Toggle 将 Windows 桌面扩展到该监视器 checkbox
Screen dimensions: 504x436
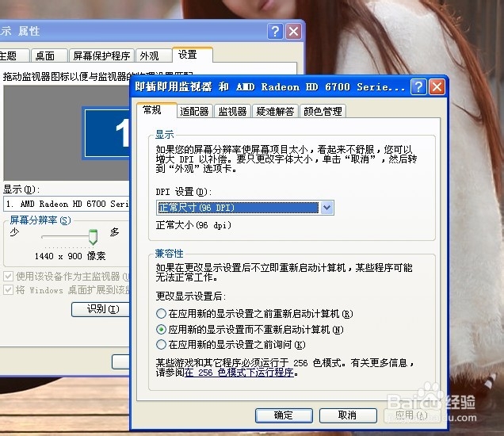[x=9, y=290]
